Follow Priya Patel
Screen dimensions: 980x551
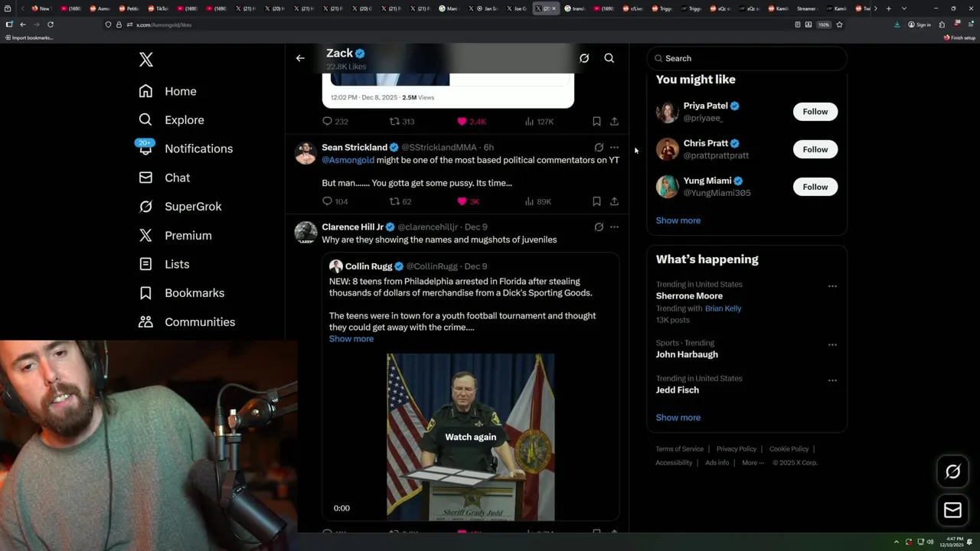pyautogui.click(x=815, y=112)
